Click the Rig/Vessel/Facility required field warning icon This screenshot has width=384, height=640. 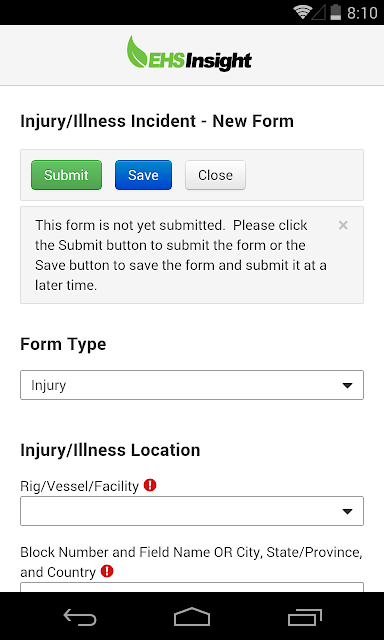(x=150, y=485)
